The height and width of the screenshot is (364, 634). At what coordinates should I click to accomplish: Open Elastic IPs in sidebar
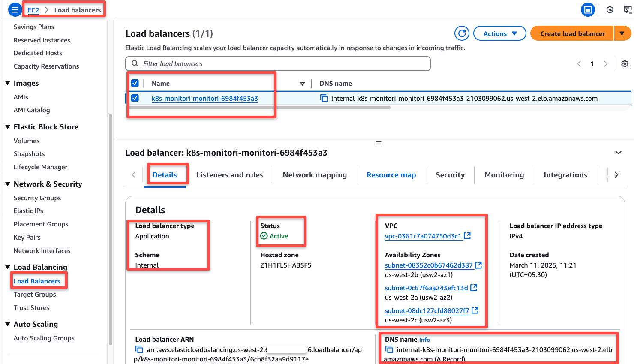tap(28, 211)
